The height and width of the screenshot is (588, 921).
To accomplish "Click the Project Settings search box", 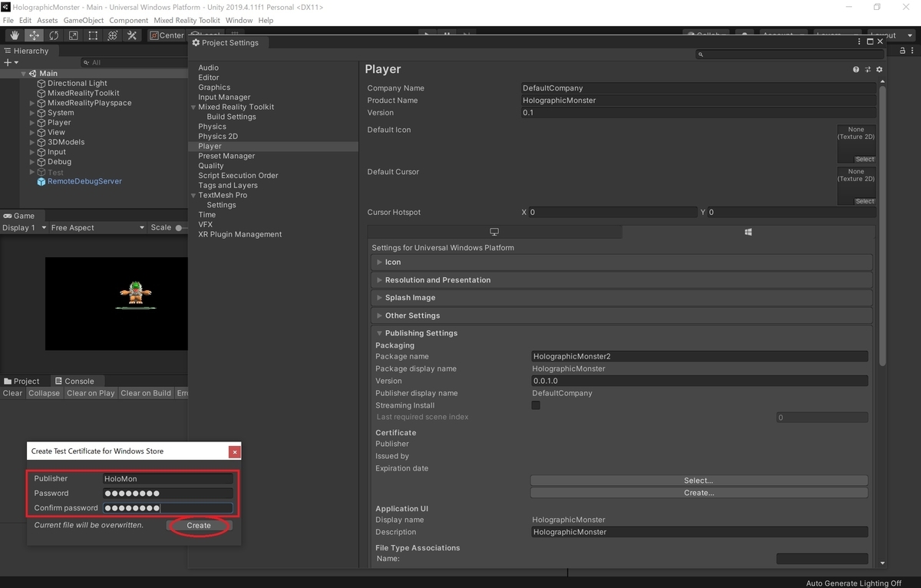I will 791,55.
